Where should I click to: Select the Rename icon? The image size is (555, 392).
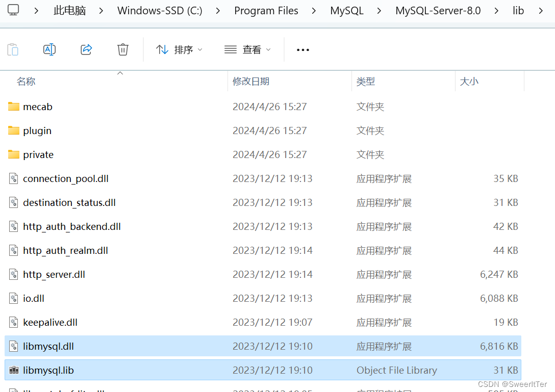(49, 49)
